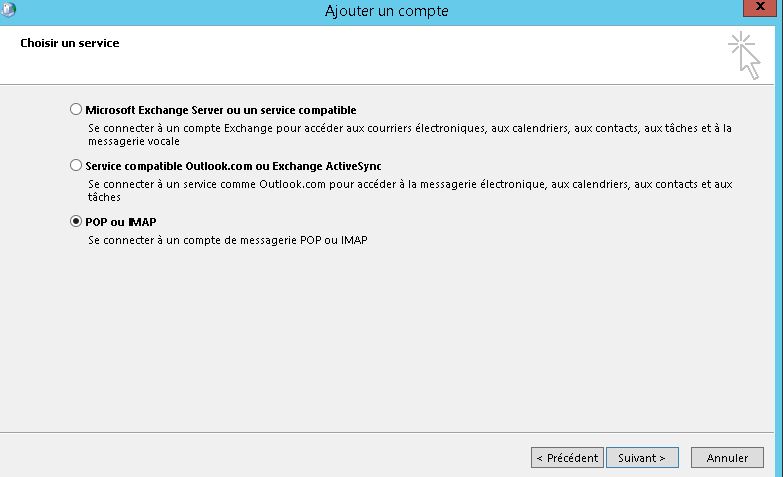
Task: Click the tâches text under Outlook.com option
Action: 104,197
